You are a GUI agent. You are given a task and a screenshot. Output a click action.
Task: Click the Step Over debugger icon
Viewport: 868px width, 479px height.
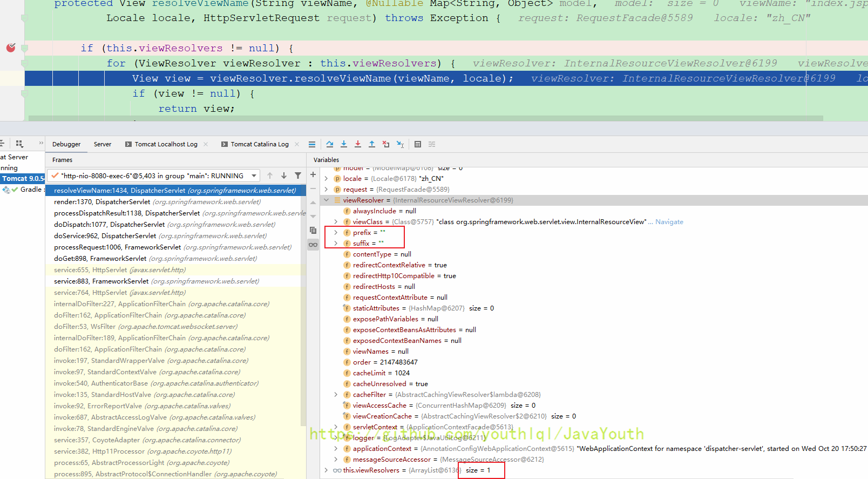click(x=330, y=144)
